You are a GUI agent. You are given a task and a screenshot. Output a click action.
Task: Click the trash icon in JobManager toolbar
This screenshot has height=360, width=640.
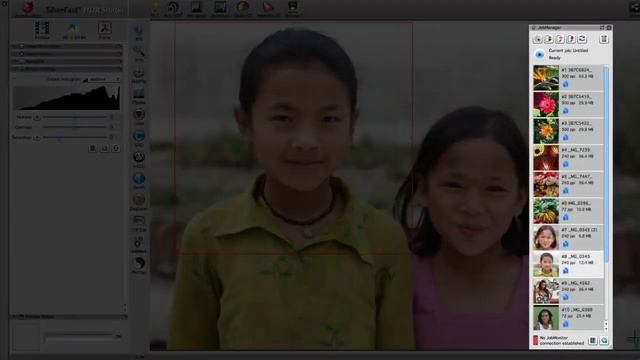[604, 39]
